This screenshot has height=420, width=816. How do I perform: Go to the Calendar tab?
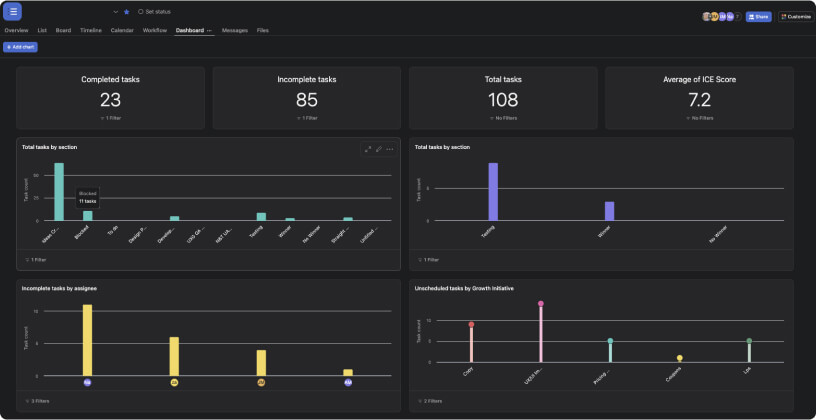122,31
